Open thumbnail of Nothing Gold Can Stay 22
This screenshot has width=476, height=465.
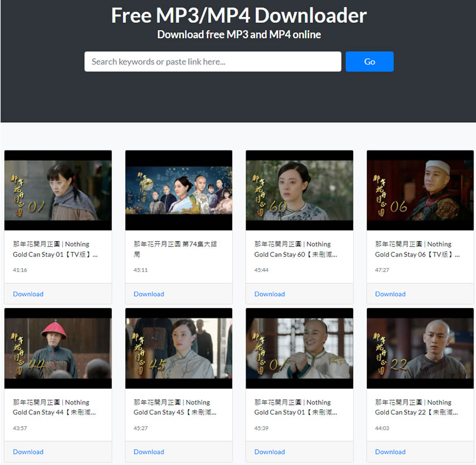420,348
